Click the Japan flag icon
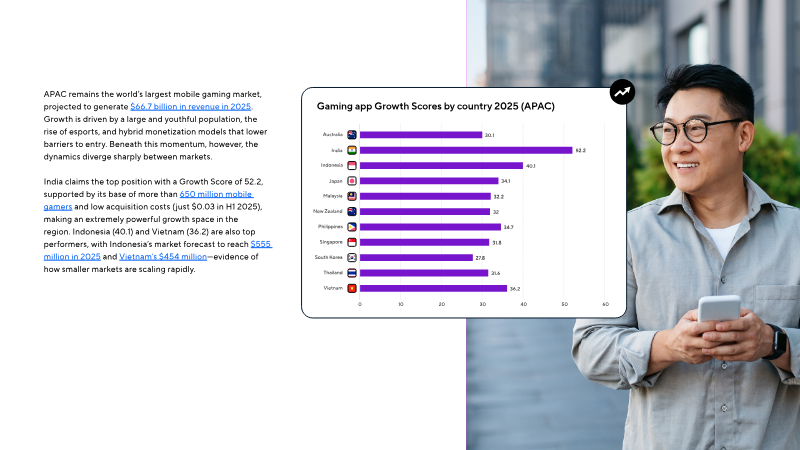This screenshot has width=800, height=450. click(352, 181)
